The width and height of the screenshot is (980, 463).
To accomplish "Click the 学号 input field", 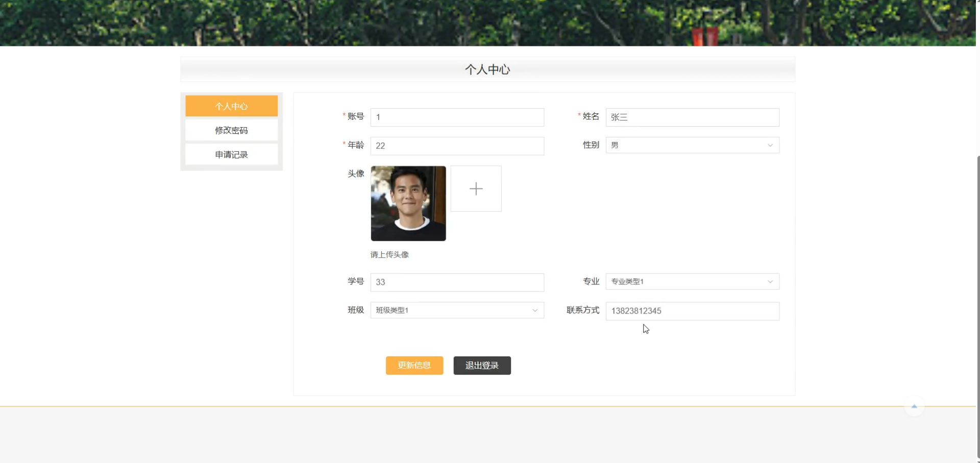I will (457, 282).
